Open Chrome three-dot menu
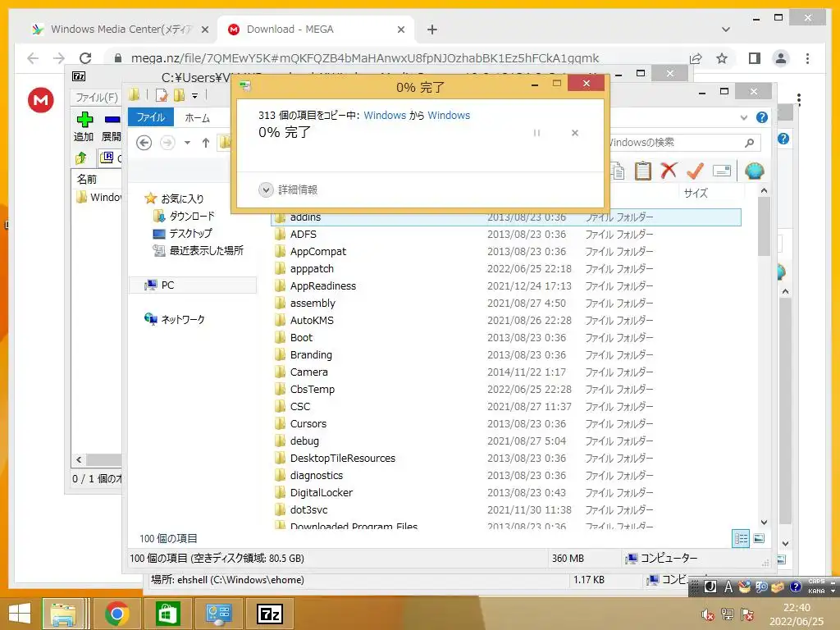This screenshot has width=840, height=630. point(807,58)
